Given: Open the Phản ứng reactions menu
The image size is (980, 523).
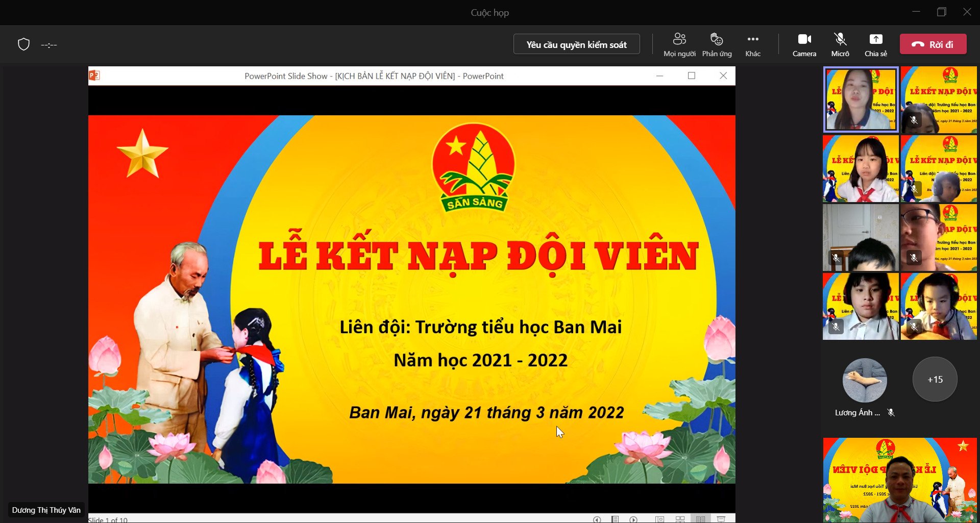Looking at the screenshot, I should click(717, 44).
